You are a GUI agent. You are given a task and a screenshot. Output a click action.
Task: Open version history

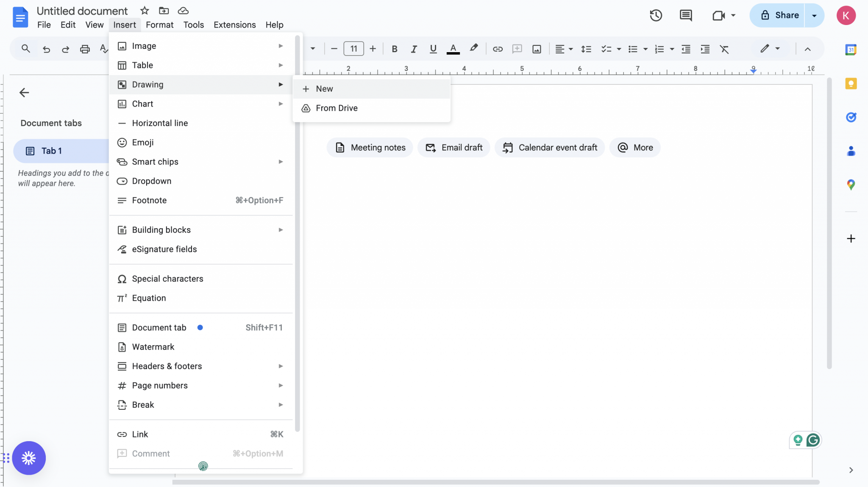(655, 15)
